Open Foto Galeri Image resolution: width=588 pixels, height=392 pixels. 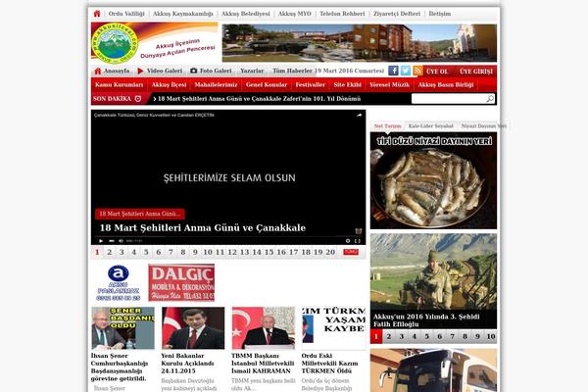click(x=211, y=71)
